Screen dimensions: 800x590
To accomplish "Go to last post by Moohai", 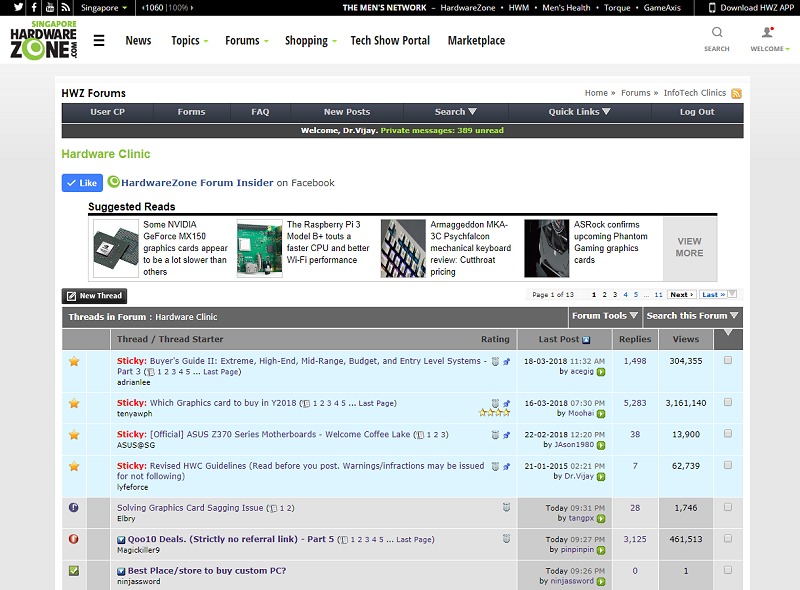I will pyautogui.click(x=601, y=414).
